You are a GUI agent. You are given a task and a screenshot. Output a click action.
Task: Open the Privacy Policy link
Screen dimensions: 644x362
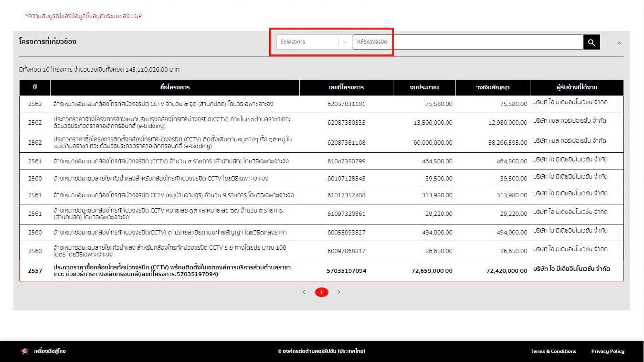607,351
